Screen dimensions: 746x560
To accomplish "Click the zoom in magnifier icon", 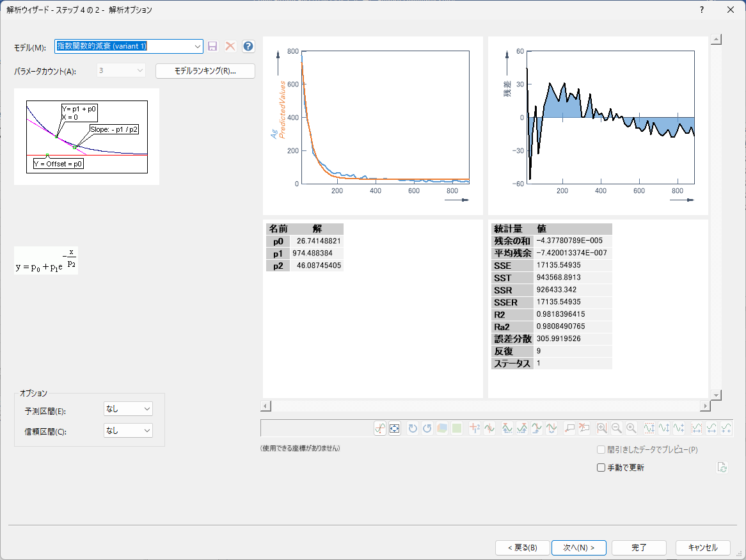I will point(602,429).
